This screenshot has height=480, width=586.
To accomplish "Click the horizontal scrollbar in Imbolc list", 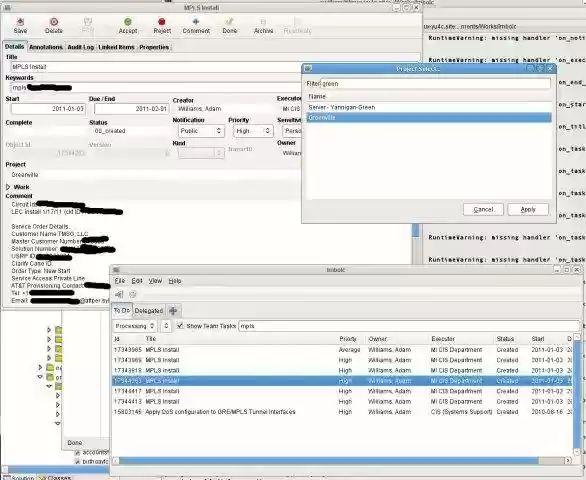I will [x=328, y=461].
